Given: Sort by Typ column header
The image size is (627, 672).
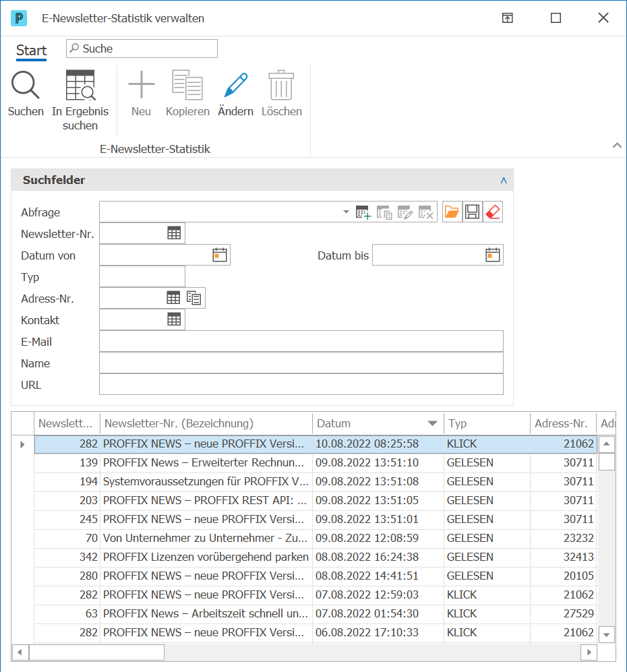Looking at the screenshot, I should click(x=487, y=423).
